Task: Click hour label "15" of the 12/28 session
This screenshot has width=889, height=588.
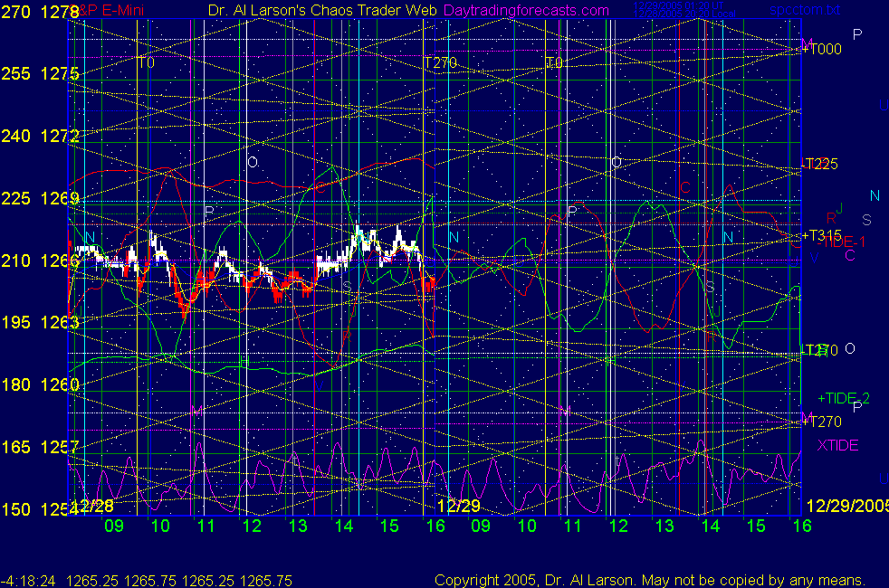Action: click(x=389, y=526)
